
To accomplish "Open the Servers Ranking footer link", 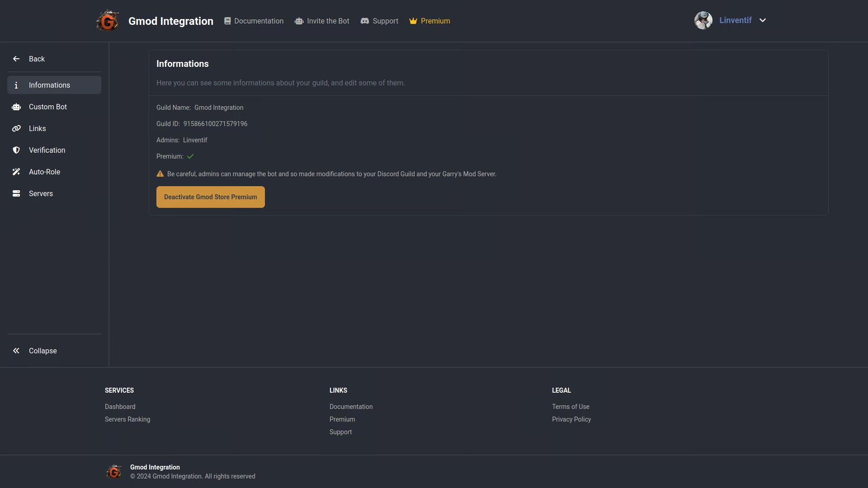I will [x=127, y=419].
